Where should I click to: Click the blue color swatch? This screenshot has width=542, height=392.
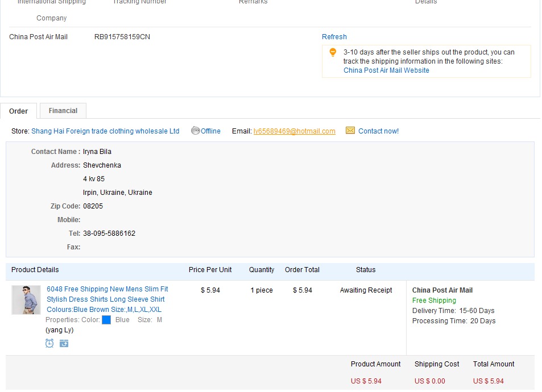pyautogui.click(x=106, y=320)
